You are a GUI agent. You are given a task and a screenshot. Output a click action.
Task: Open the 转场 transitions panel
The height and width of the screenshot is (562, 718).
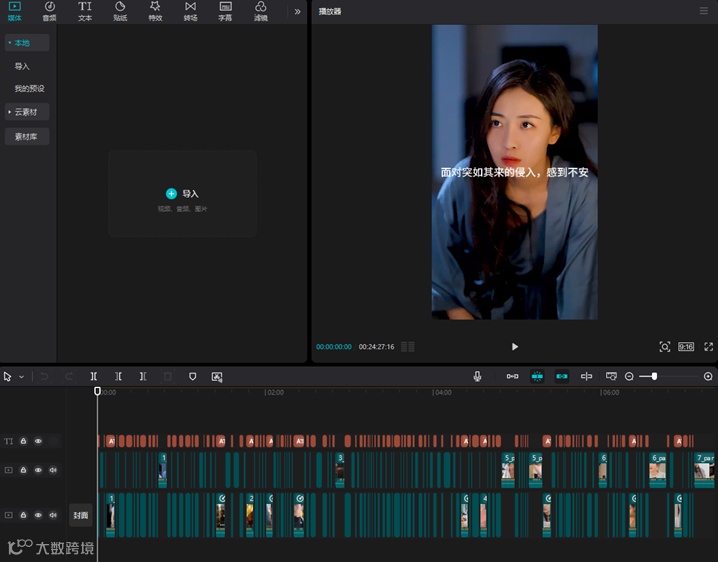pyautogui.click(x=190, y=11)
